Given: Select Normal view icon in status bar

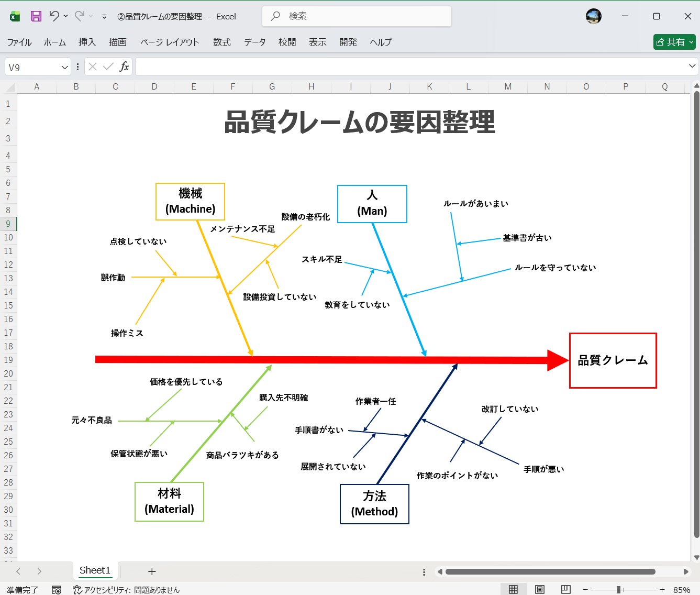Looking at the screenshot, I should (514, 589).
